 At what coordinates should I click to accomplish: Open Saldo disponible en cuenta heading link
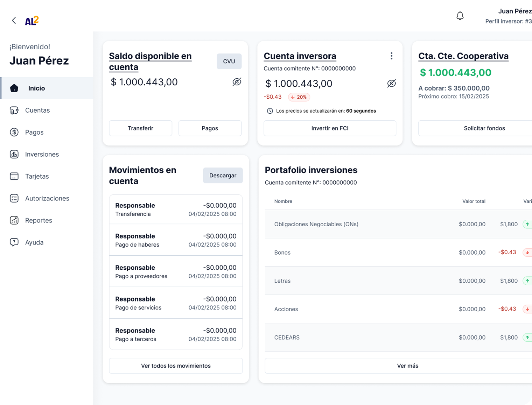[150, 62]
